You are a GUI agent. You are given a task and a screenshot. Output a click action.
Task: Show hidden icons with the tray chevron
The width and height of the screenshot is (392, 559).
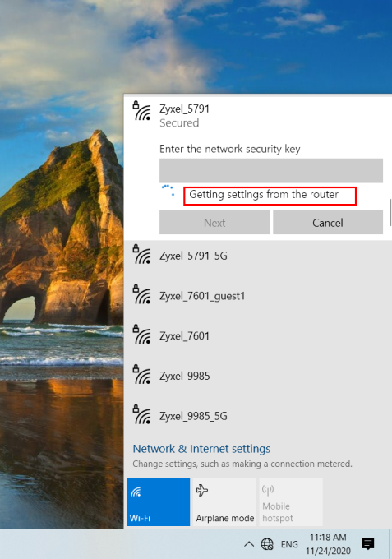click(x=249, y=544)
